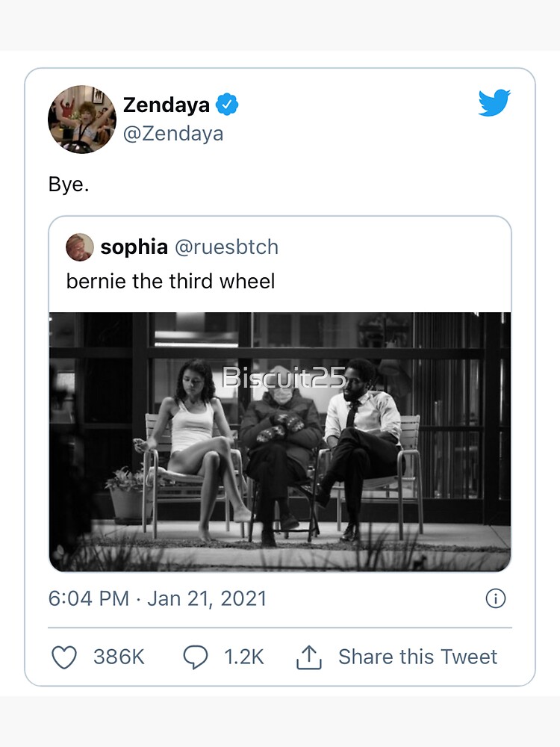Click the 386K likes count
Screen dimensions: 560x747
click(119, 657)
